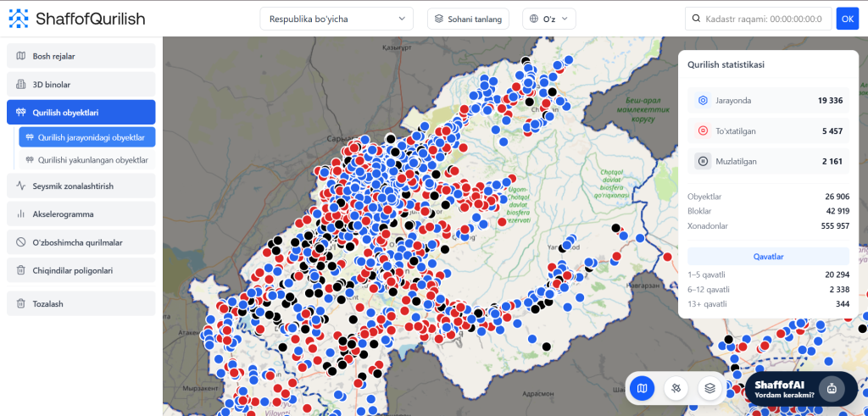Viewport: 868px width, 416px height.
Task: Click the Навгарзан map label
Action: [643, 286]
